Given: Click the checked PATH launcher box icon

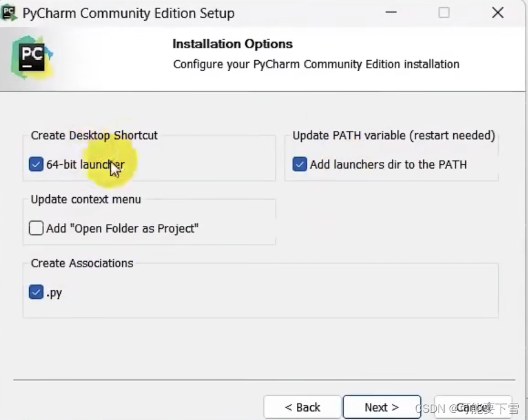Looking at the screenshot, I should click(299, 164).
